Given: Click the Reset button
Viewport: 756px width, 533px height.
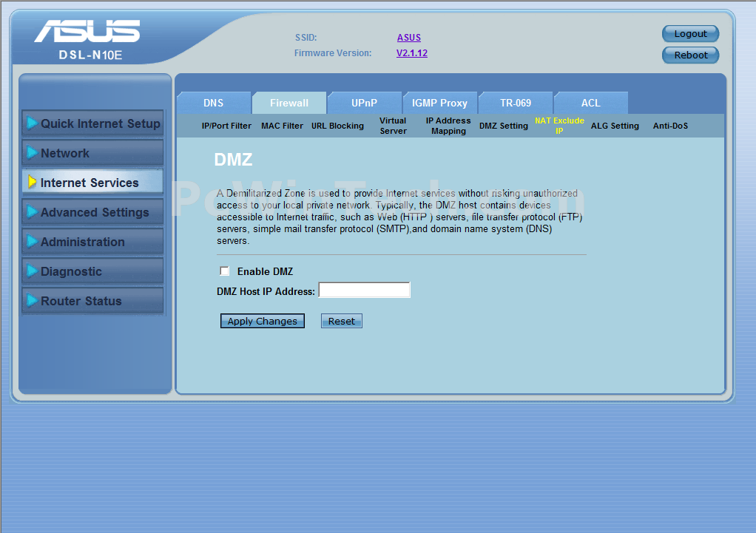Looking at the screenshot, I should [341, 321].
